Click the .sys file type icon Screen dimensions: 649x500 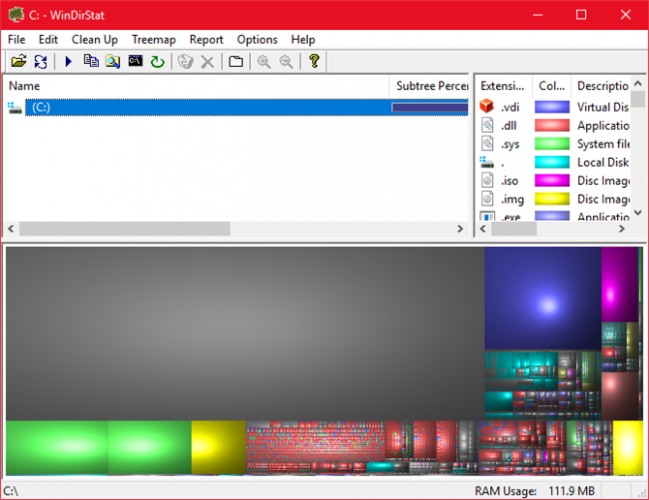click(488, 144)
